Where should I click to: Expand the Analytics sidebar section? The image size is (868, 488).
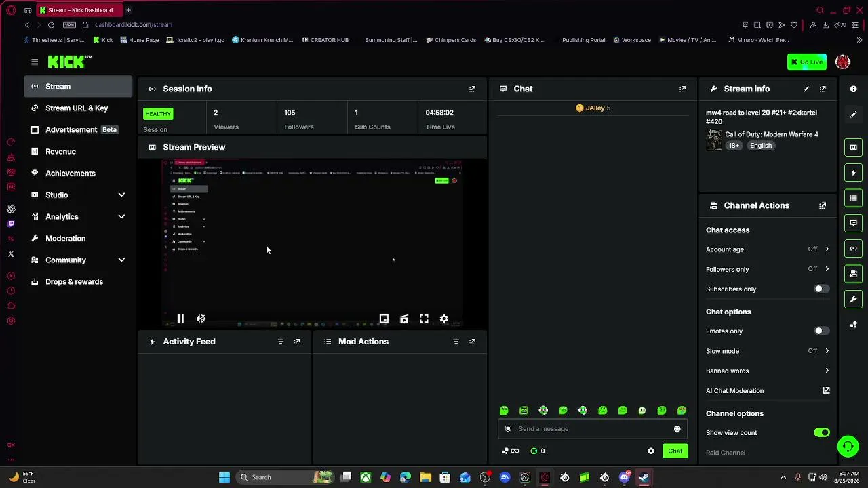tap(78, 216)
